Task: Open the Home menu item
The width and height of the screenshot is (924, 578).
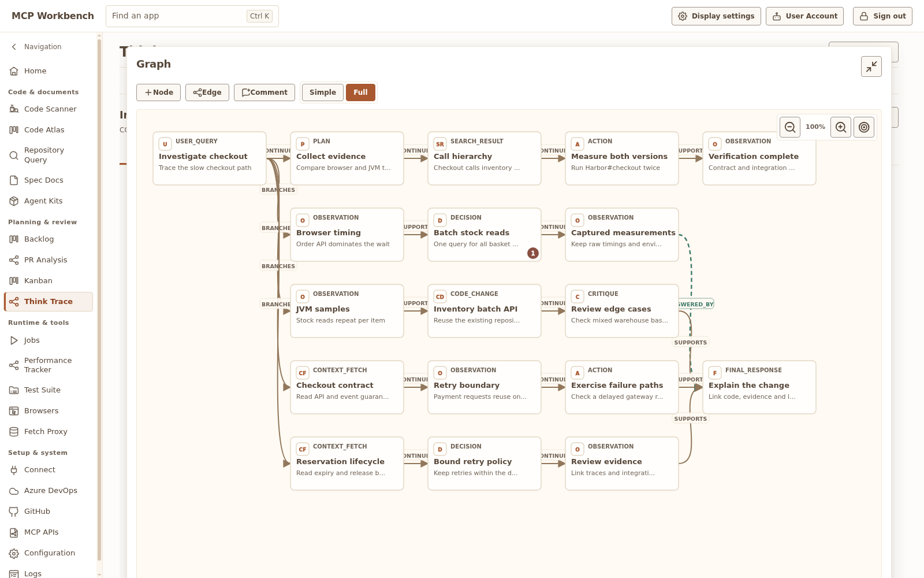Action: [49, 71]
